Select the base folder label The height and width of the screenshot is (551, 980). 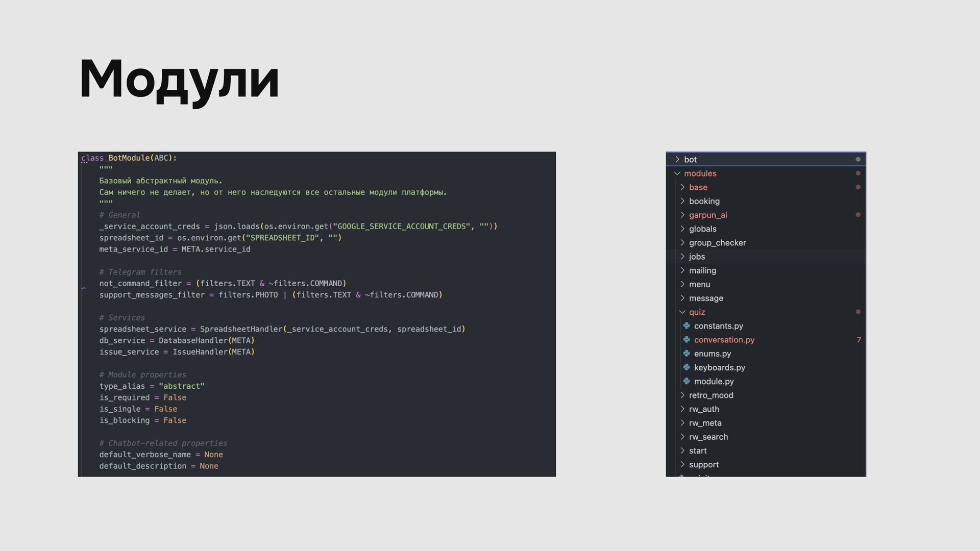tap(698, 187)
